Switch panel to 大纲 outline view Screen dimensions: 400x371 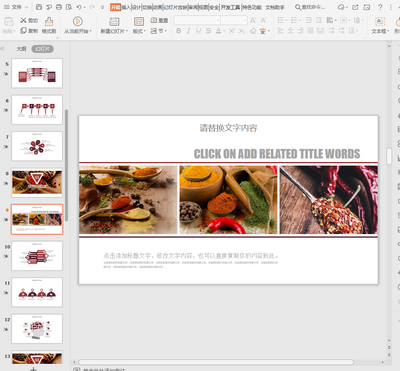point(21,49)
